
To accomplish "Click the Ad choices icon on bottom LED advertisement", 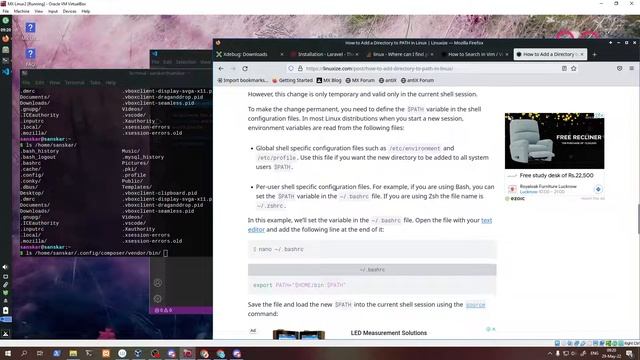I will 489,329.
